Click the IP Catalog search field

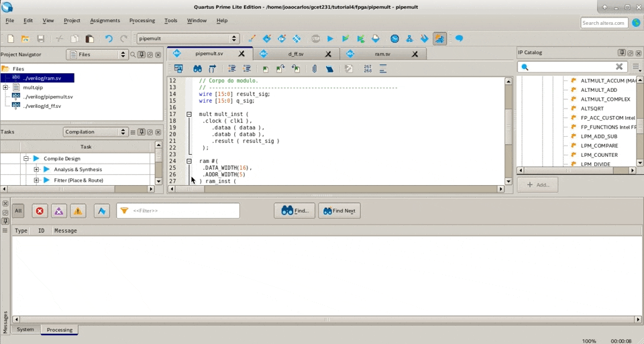(572, 66)
